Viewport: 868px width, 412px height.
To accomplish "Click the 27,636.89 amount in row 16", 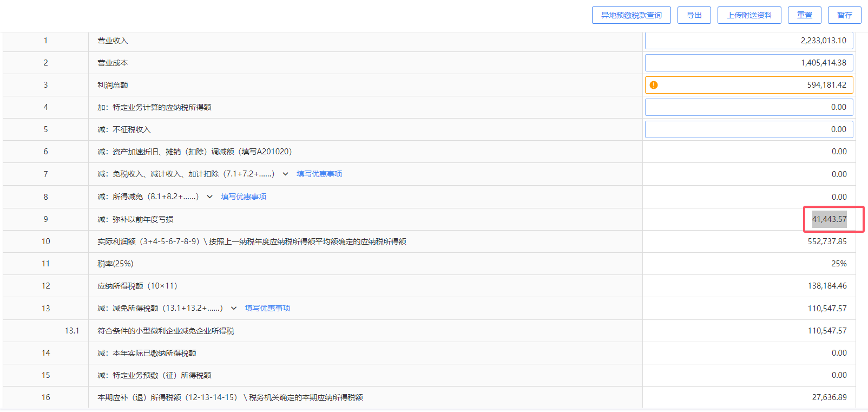I will [x=829, y=397].
